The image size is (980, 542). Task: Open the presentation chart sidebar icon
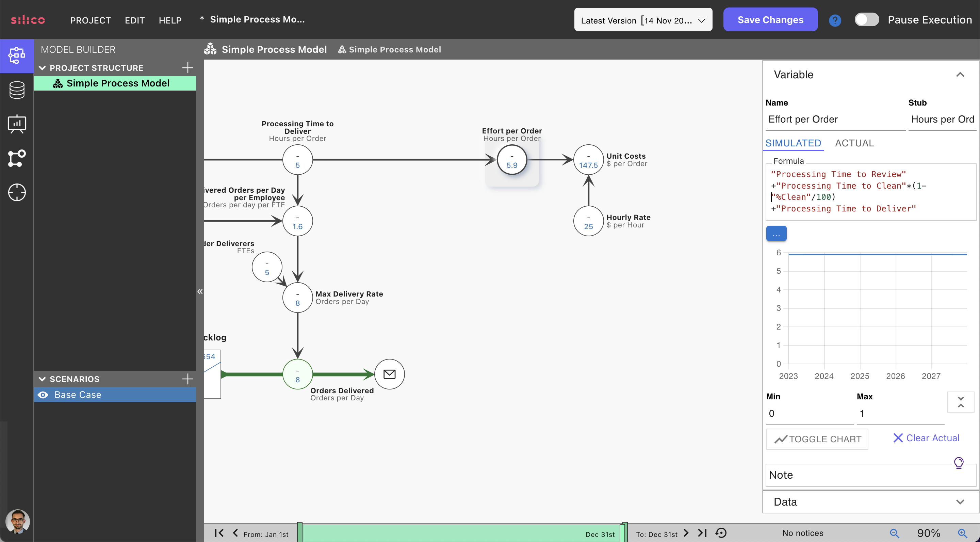(17, 124)
